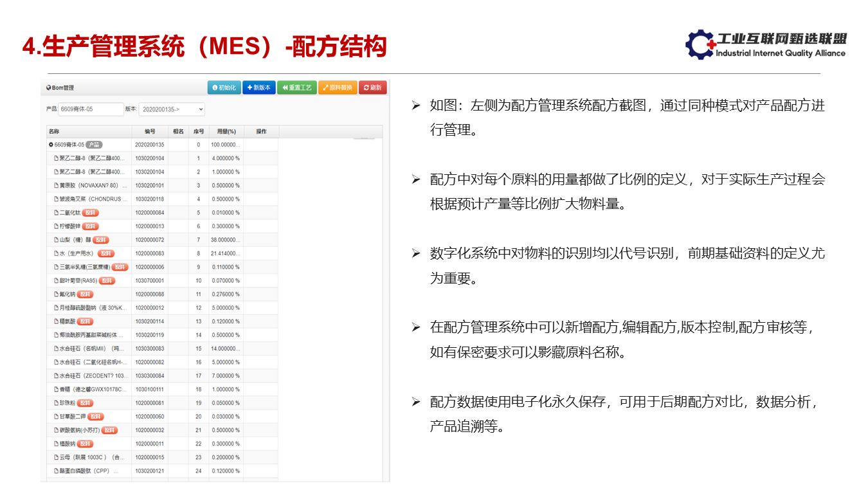
Task: Click file icon of 甘草酸二钾 row
Action: pos(57,417)
